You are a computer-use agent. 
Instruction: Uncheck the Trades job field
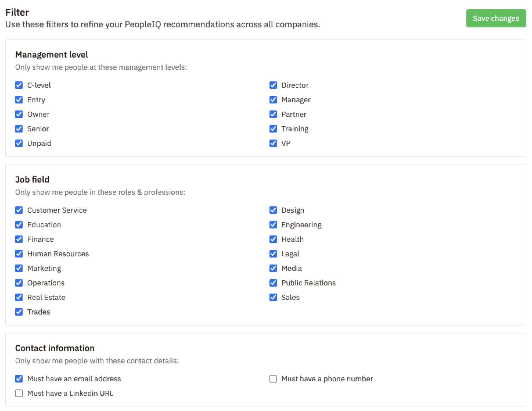click(x=19, y=312)
